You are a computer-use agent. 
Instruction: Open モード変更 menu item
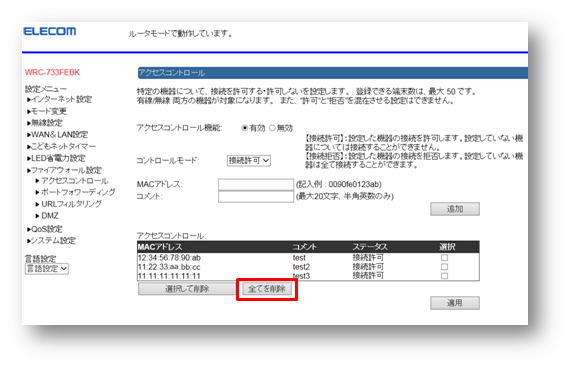click(x=47, y=111)
